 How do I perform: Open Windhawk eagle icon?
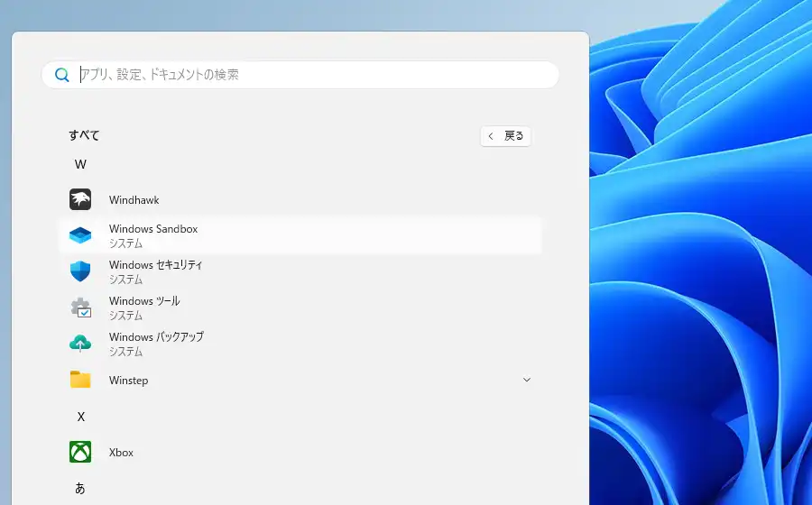pos(80,199)
